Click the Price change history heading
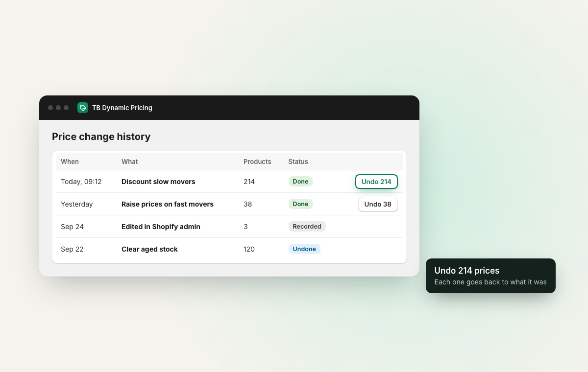588x372 pixels. click(101, 137)
